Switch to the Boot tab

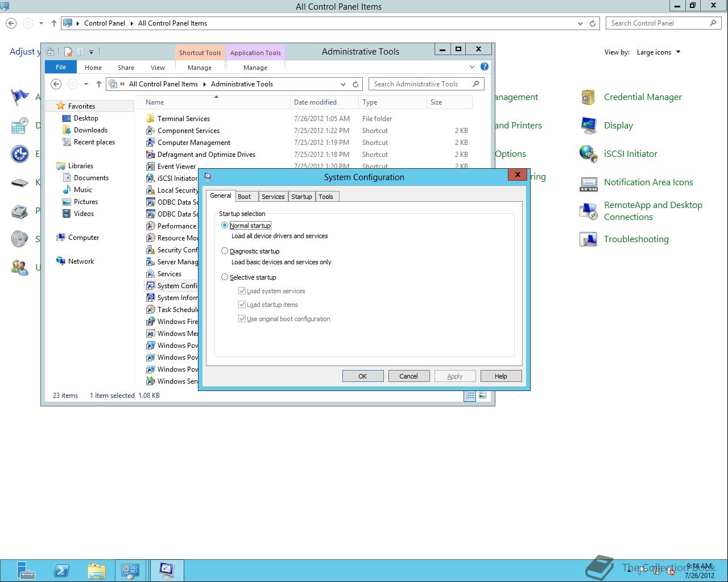pos(245,197)
